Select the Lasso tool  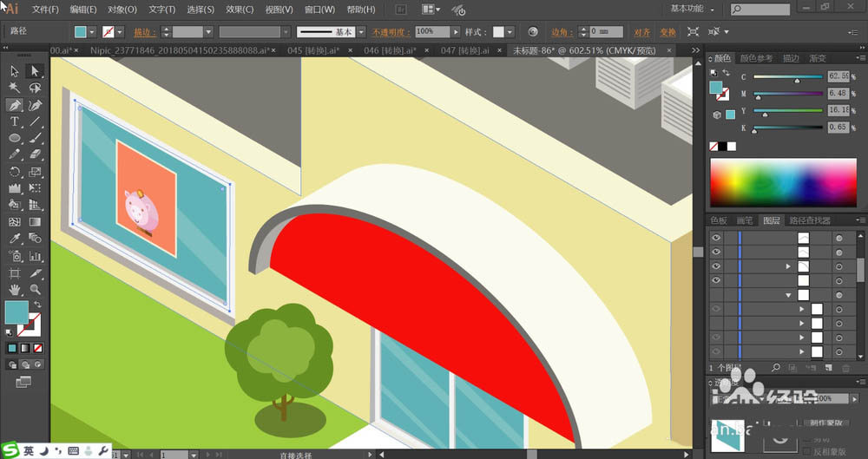[x=35, y=88]
